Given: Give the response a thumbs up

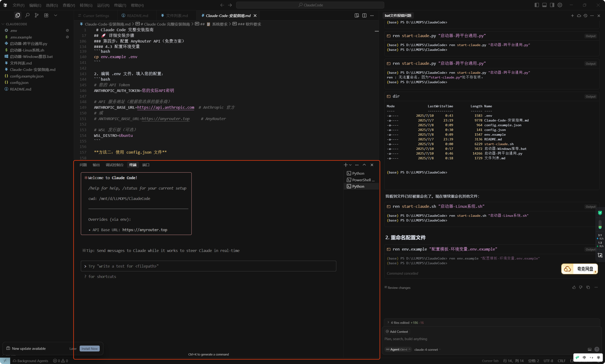Looking at the screenshot, I should click(574, 287).
